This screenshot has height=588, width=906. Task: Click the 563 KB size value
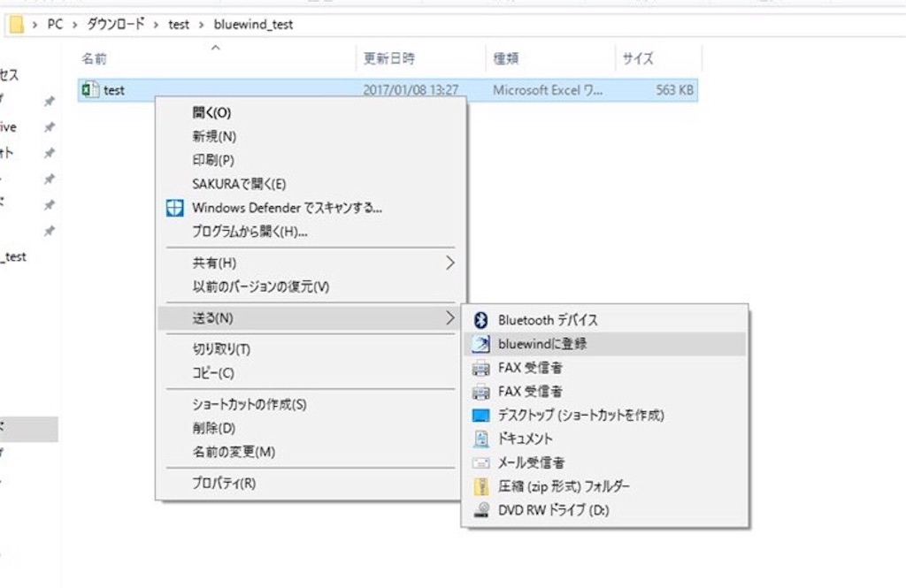(x=675, y=90)
